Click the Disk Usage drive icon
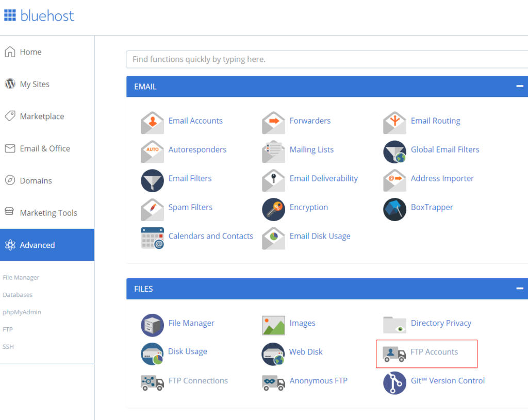This screenshot has width=528, height=420. click(152, 354)
